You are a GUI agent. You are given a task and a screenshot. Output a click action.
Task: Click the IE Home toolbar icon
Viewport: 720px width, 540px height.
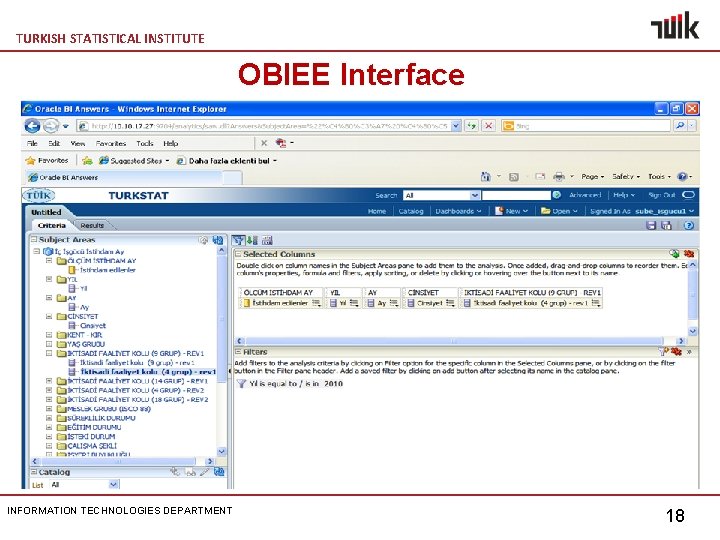[485, 176]
